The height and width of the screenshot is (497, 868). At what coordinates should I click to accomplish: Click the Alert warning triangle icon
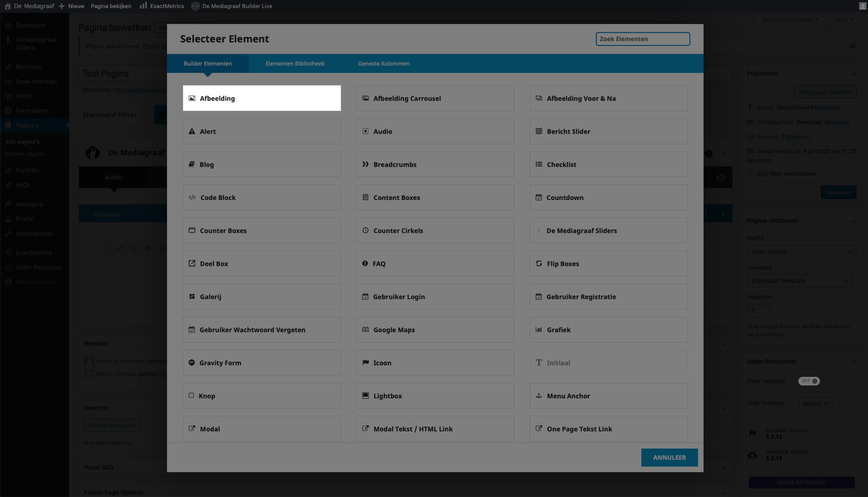pyautogui.click(x=192, y=132)
